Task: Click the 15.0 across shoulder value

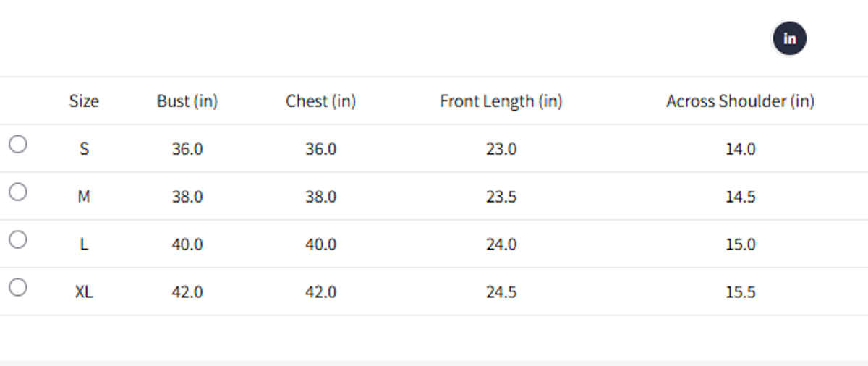Action: pyautogui.click(x=740, y=244)
